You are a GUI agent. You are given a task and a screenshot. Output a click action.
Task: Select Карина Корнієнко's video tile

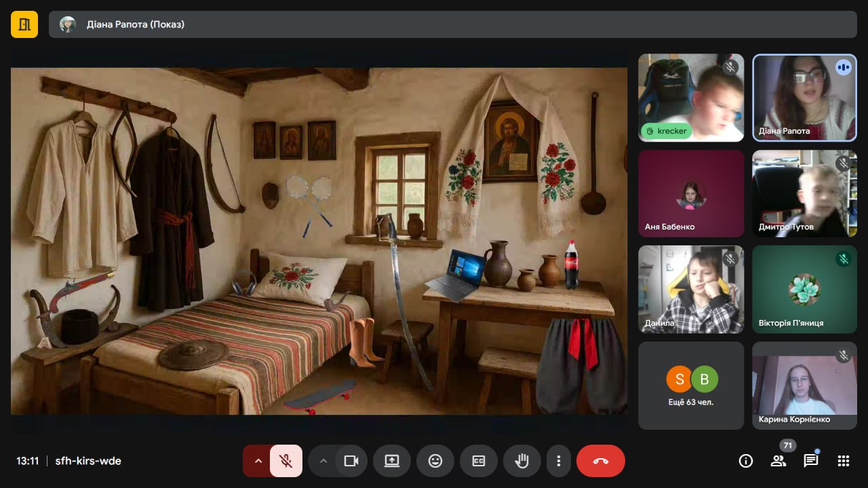coord(804,385)
